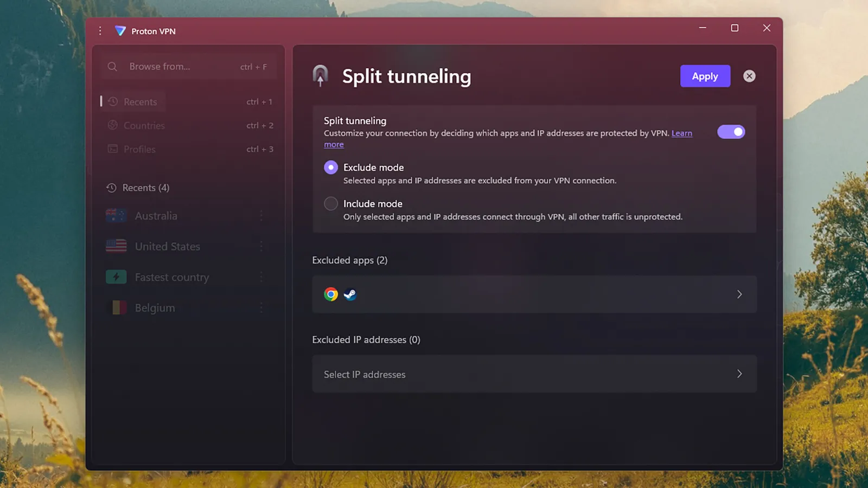Open more options for Australia row
The image size is (868, 488).
[x=261, y=216]
